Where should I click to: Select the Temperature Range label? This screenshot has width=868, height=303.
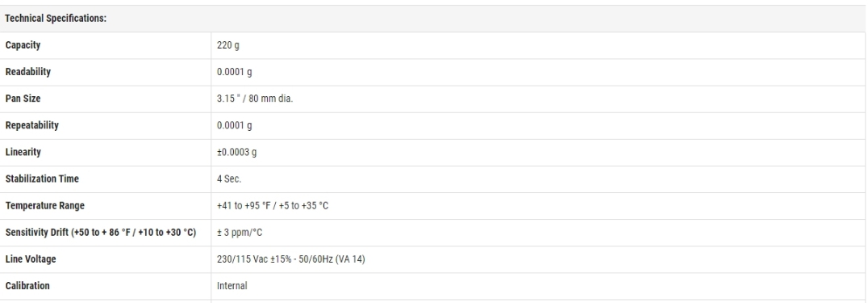coord(45,205)
